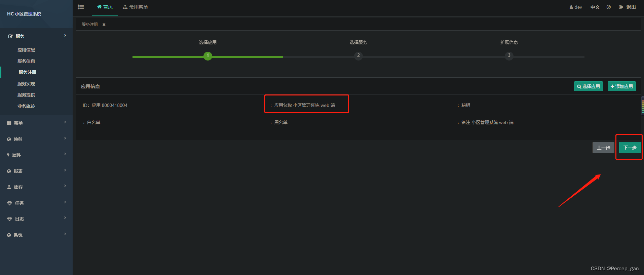Expand the 映射 section chevron
Screen dimensions: 644x275
point(65,138)
